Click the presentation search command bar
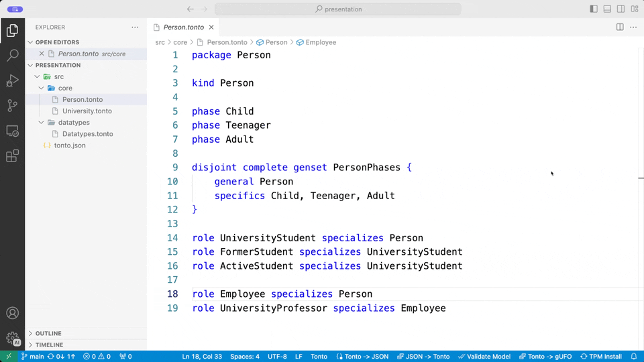Image resolution: width=644 pixels, height=362 pixels. pyautogui.click(x=338, y=9)
